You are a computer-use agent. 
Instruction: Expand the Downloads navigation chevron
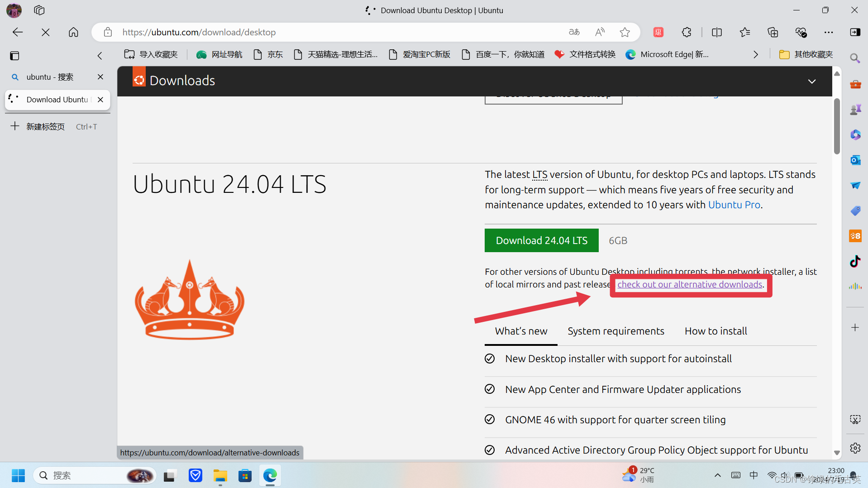(812, 81)
